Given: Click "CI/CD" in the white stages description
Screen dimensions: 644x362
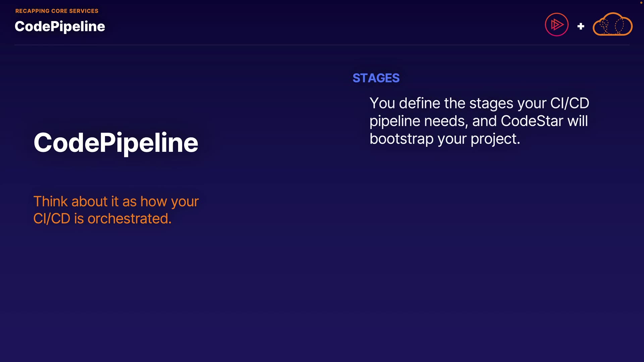Looking at the screenshot, I should pyautogui.click(x=570, y=103).
